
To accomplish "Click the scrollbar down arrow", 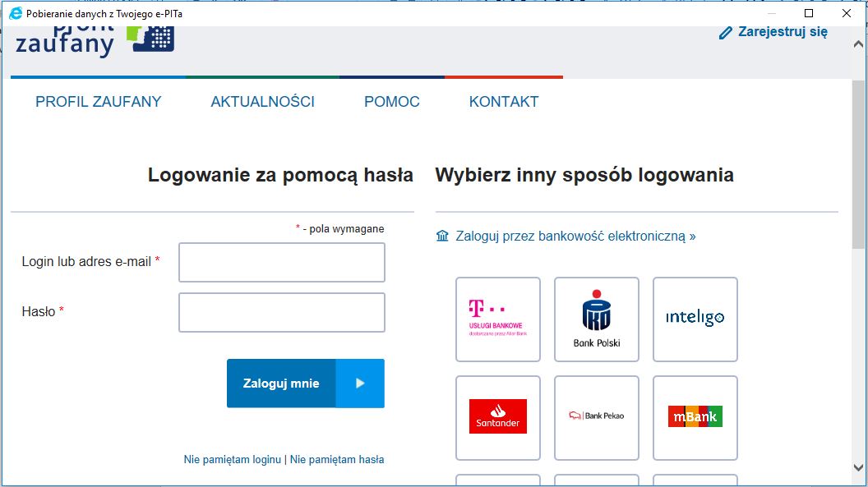I will tap(859, 467).
